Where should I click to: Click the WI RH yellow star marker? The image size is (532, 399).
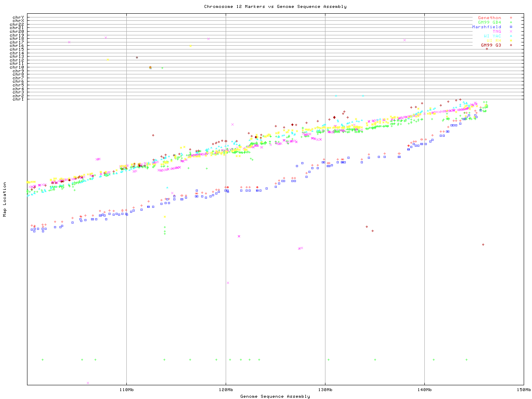pyautogui.click(x=511, y=41)
